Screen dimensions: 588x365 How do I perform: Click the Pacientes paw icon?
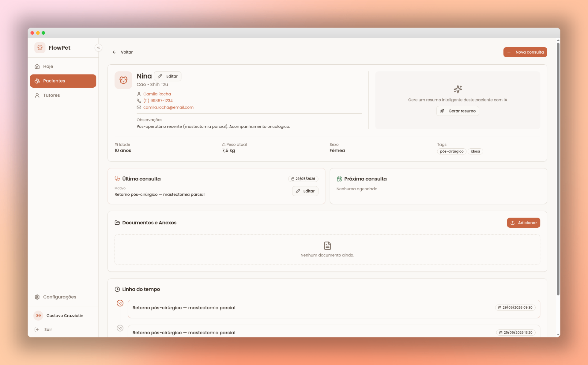[37, 81]
